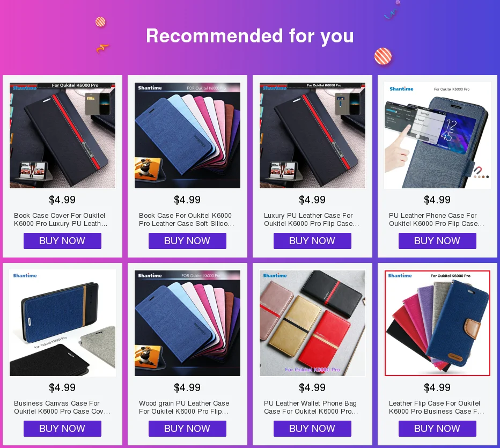
Task: Open the Luxury PU Leather Case title link
Action: click(312, 219)
